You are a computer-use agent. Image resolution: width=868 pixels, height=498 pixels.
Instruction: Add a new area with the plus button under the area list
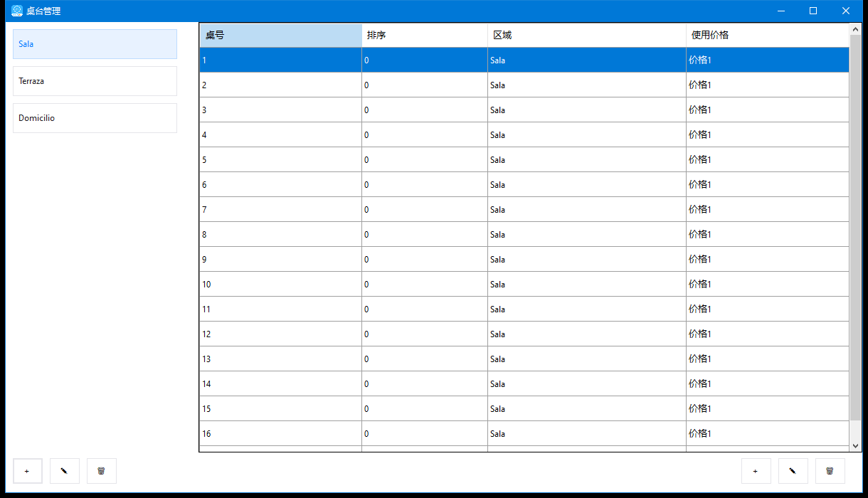point(27,471)
